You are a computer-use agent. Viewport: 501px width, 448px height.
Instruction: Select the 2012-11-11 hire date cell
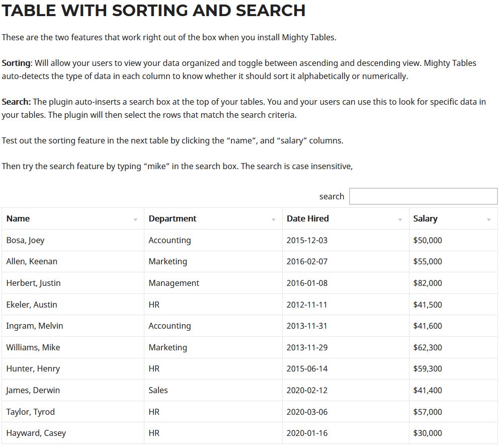point(307,305)
